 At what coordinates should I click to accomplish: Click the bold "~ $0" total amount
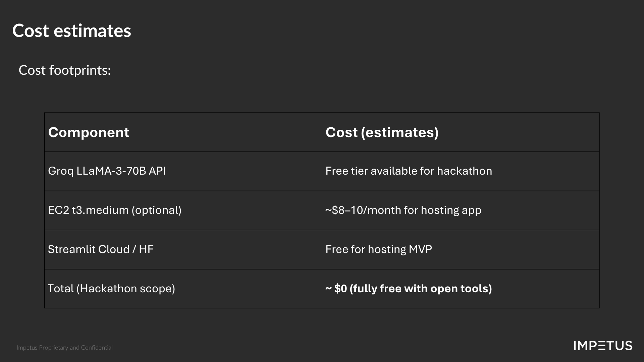pos(336,289)
